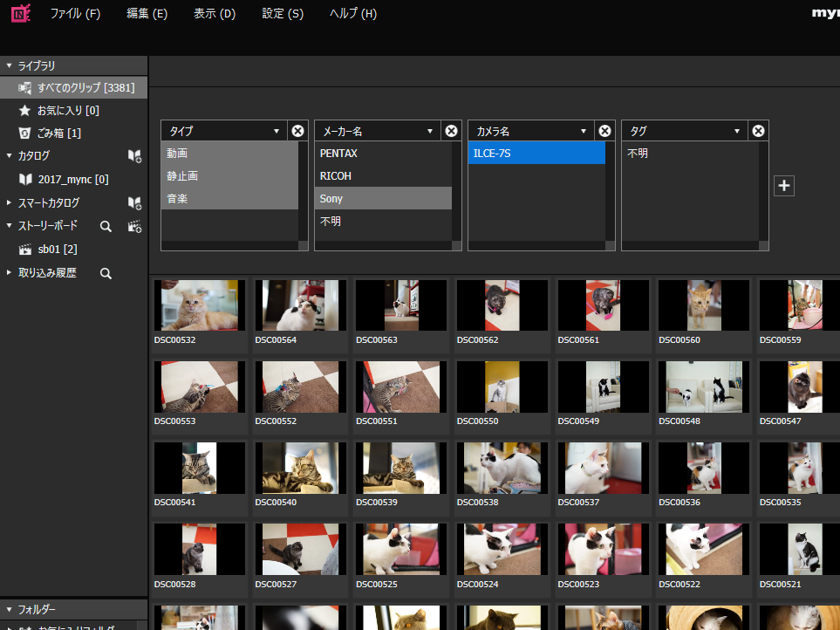Select 動画 in the type filter
The image size is (840, 630).
click(229, 154)
